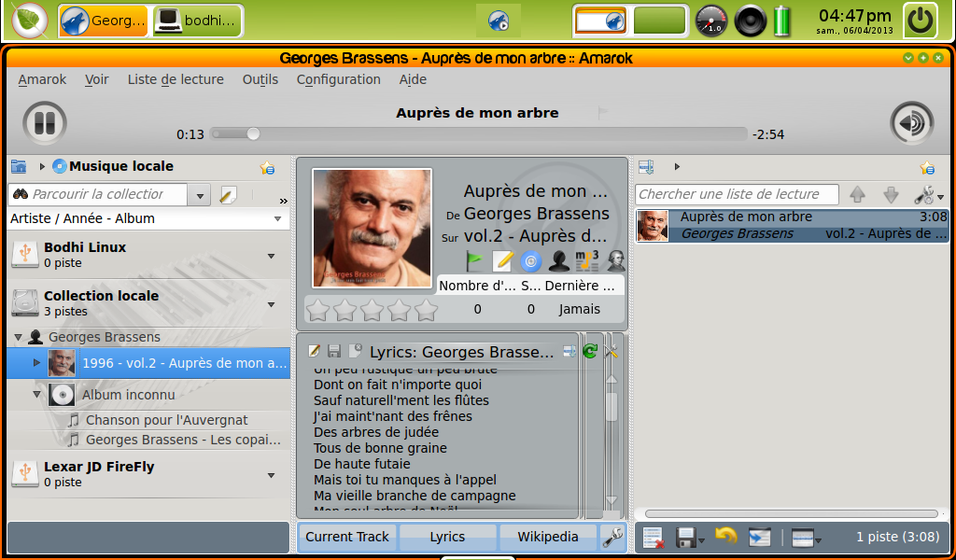This screenshot has height=560, width=956.
Task: Click the close lyrics edit icon
Action: click(x=355, y=351)
